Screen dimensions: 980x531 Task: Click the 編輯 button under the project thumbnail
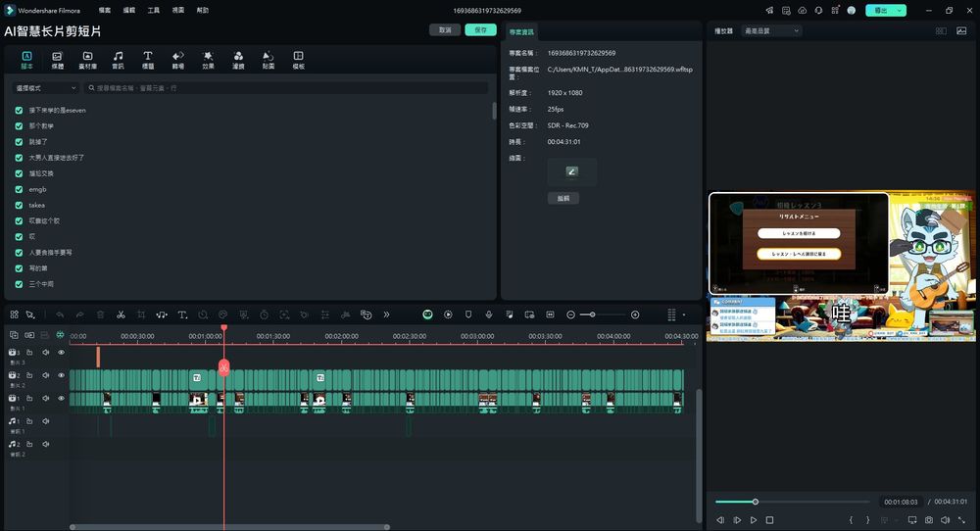563,198
